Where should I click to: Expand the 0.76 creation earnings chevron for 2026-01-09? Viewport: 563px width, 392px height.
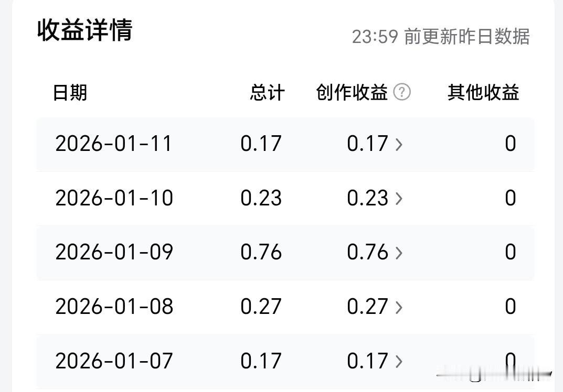click(399, 253)
